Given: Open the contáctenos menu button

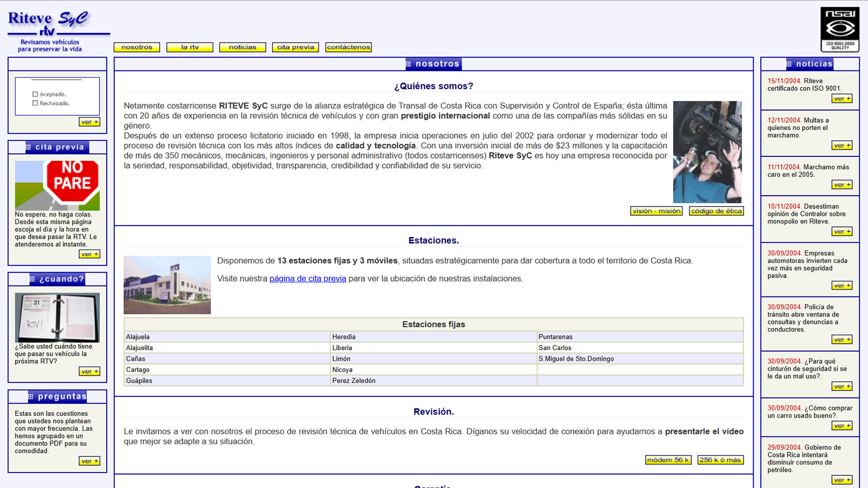Looking at the screenshot, I should (348, 47).
